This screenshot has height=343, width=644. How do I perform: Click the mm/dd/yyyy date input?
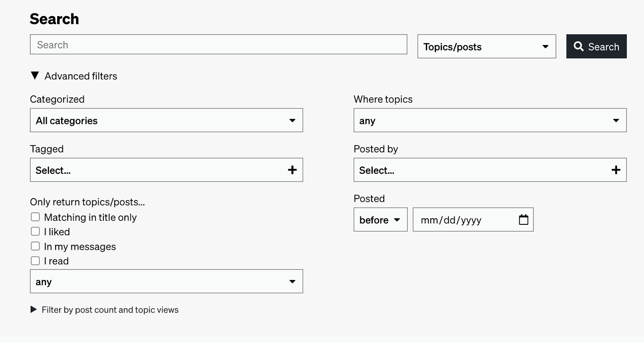click(x=463, y=220)
